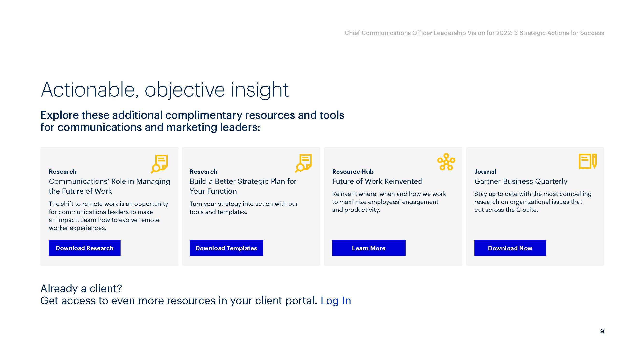The width and height of the screenshot is (644, 362).
Task: Click the Chief Communications Officer header text
Action: pos(474,33)
